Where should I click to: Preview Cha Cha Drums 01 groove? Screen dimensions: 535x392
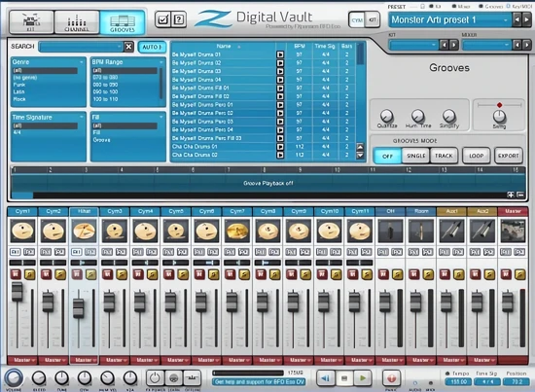pyautogui.click(x=280, y=147)
